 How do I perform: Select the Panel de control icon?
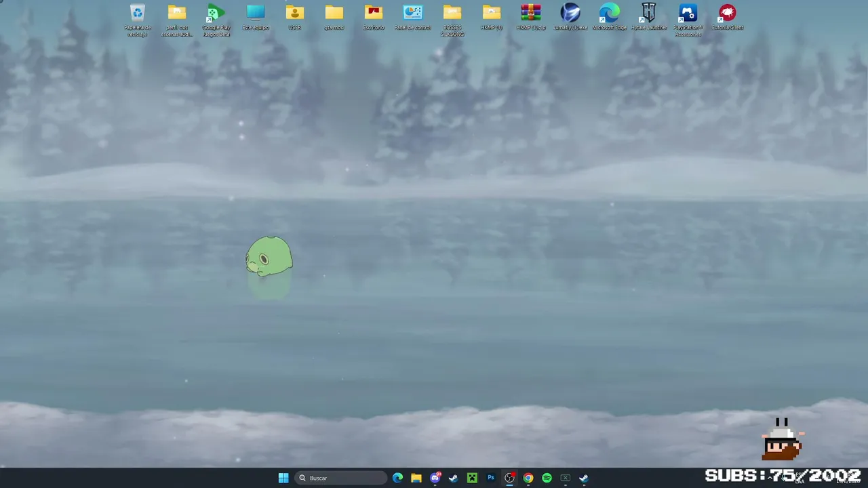412,17
